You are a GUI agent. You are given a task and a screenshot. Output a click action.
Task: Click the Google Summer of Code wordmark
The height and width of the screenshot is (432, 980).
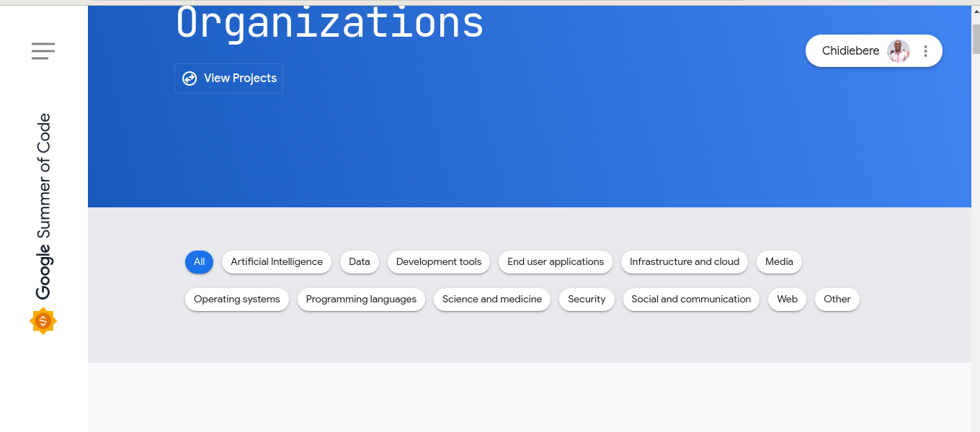tap(44, 206)
